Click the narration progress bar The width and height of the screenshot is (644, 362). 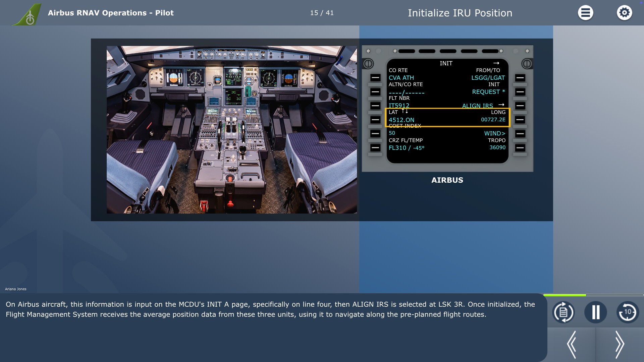point(593,295)
